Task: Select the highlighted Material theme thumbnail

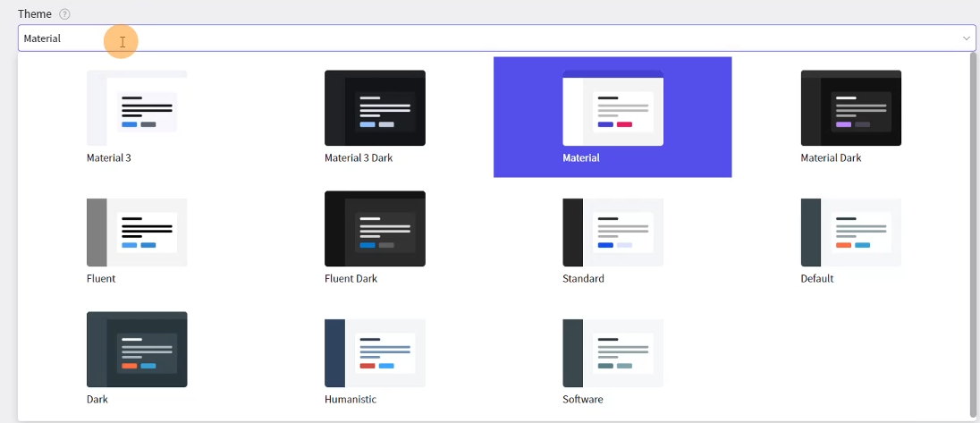Action: 613,108
